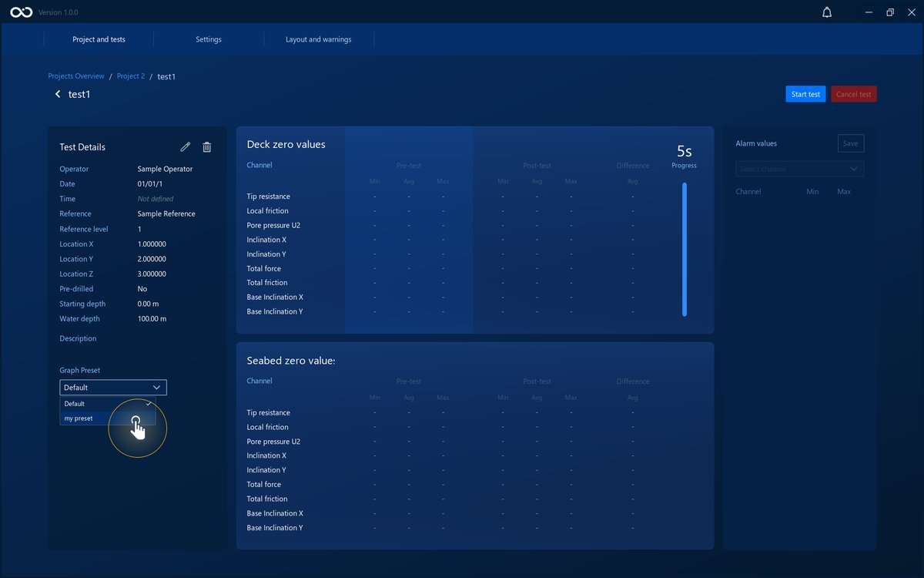Click the Pre-drilled value No
This screenshot has width=924, height=578.
pos(142,289)
